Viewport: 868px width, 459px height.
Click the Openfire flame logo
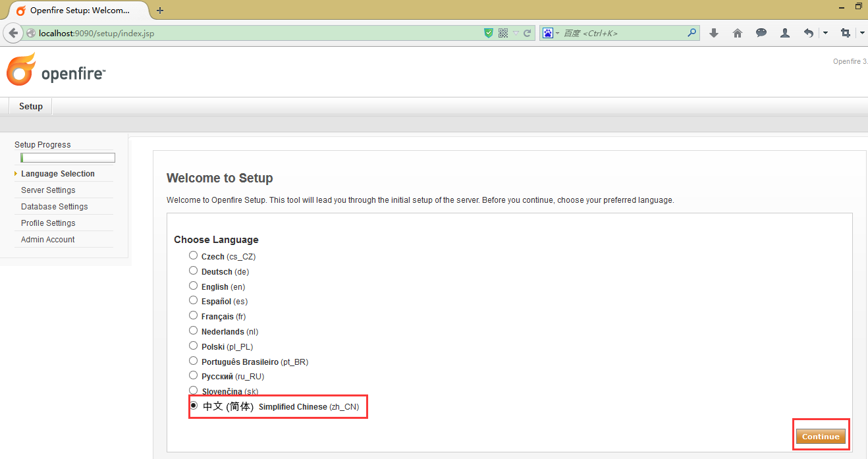(x=20, y=69)
